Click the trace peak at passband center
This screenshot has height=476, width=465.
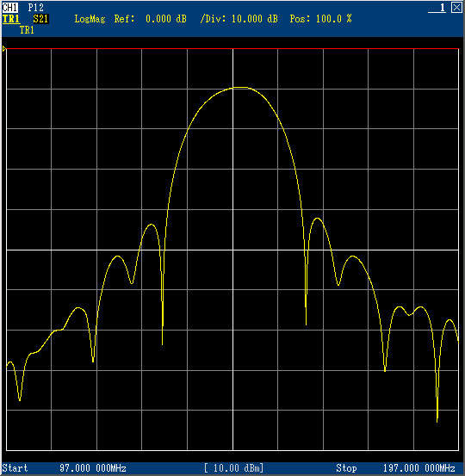[x=241, y=88]
